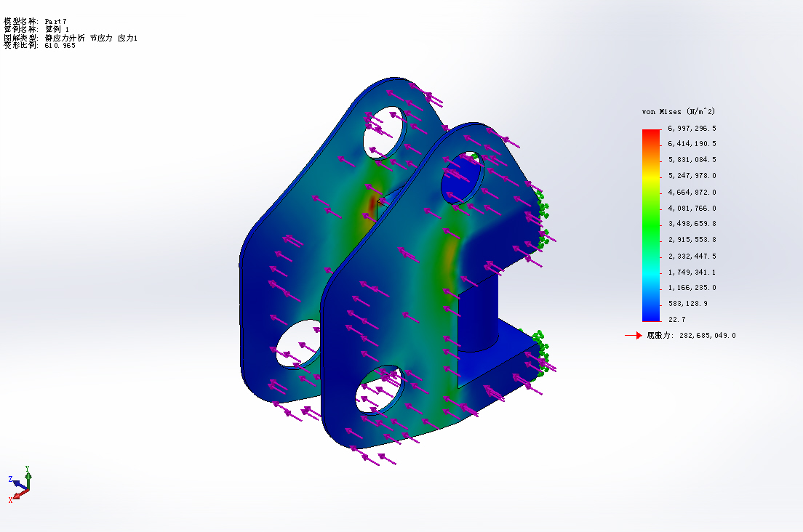Click the red yield strength arrow marker
This screenshot has height=532, width=803.
pos(633,336)
